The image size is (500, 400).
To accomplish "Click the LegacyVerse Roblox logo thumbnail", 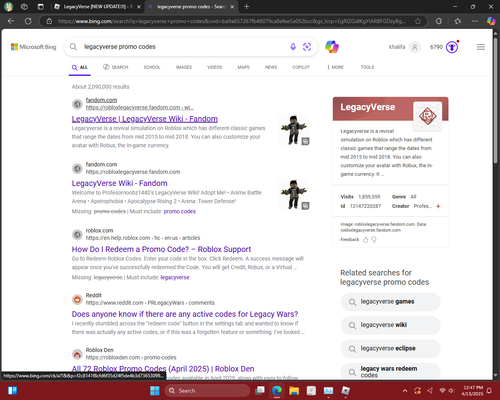I will (x=428, y=116).
